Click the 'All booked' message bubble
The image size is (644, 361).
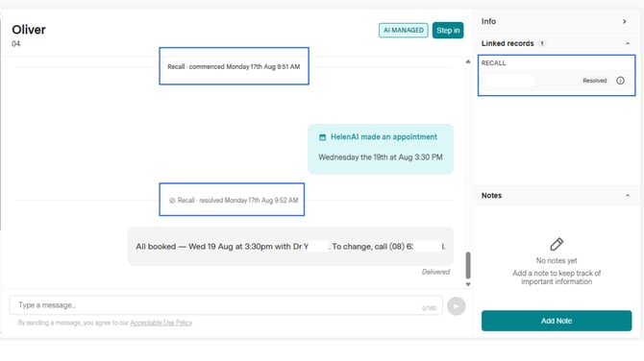(290, 247)
